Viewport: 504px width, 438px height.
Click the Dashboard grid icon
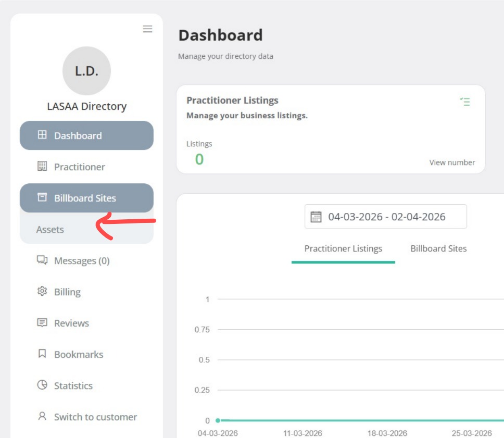click(42, 135)
